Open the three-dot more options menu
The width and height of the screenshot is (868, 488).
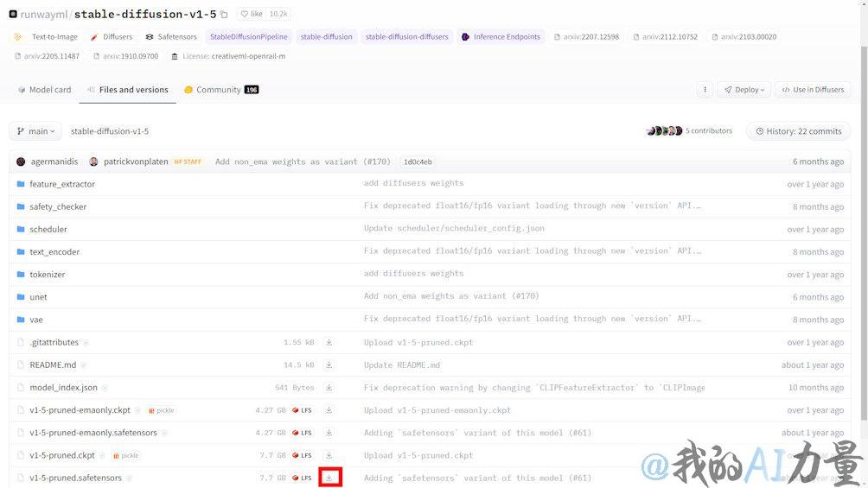(x=705, y=90)
